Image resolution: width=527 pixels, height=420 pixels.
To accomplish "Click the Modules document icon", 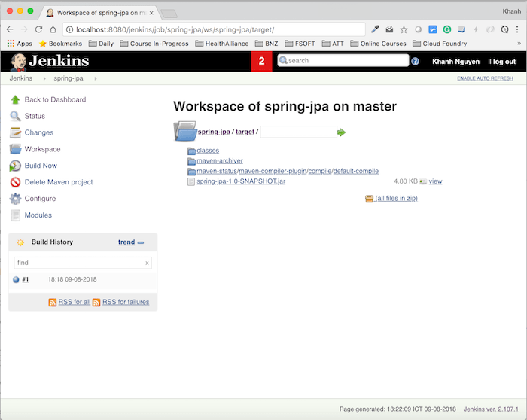I will (15, 215).
